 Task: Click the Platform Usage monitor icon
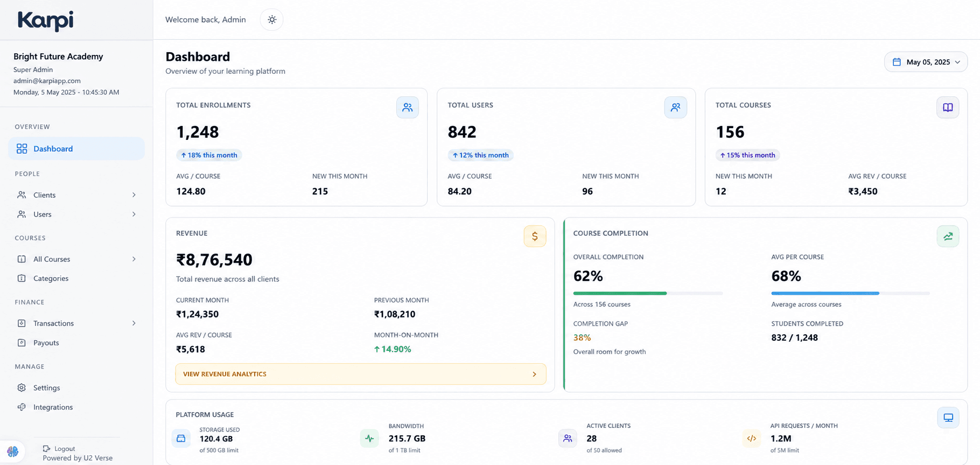(948, 418)
